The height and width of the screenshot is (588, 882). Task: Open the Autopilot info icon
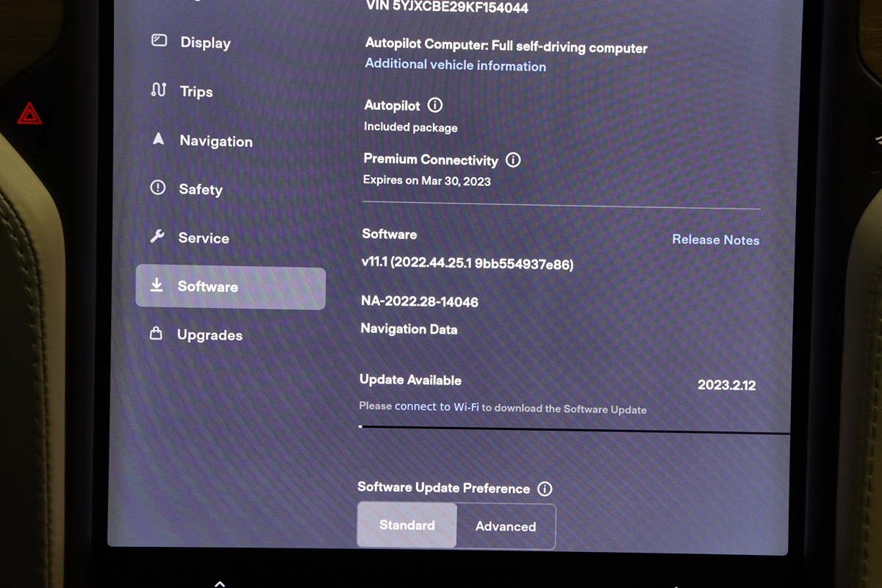click(x=434, y=105)
